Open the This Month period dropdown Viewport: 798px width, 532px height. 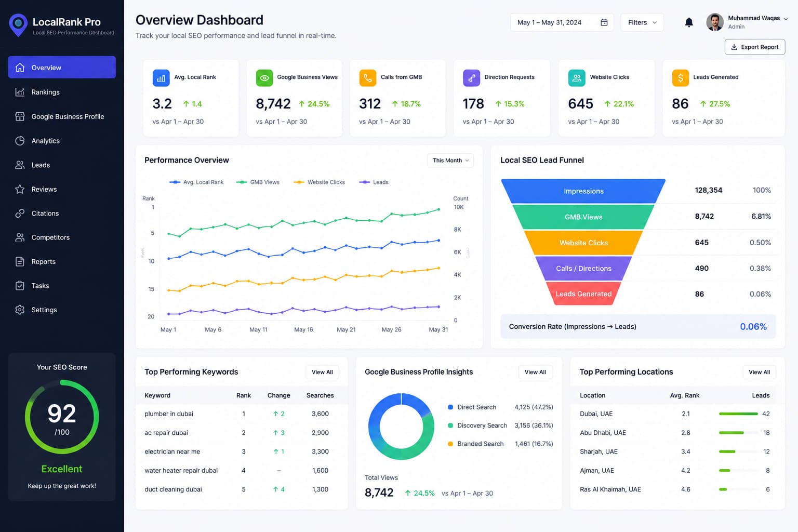click(450, 161)
